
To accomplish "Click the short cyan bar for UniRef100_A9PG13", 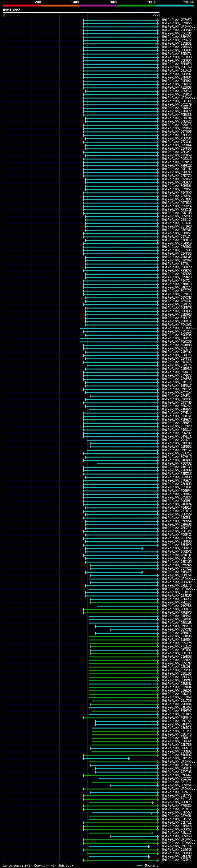I will click(114, 549).
